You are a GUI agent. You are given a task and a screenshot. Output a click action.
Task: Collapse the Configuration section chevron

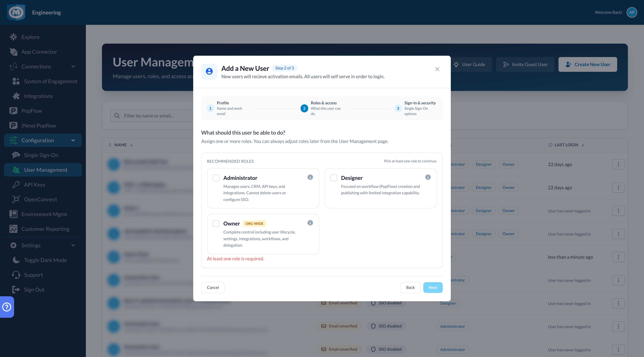pos(73,140)
